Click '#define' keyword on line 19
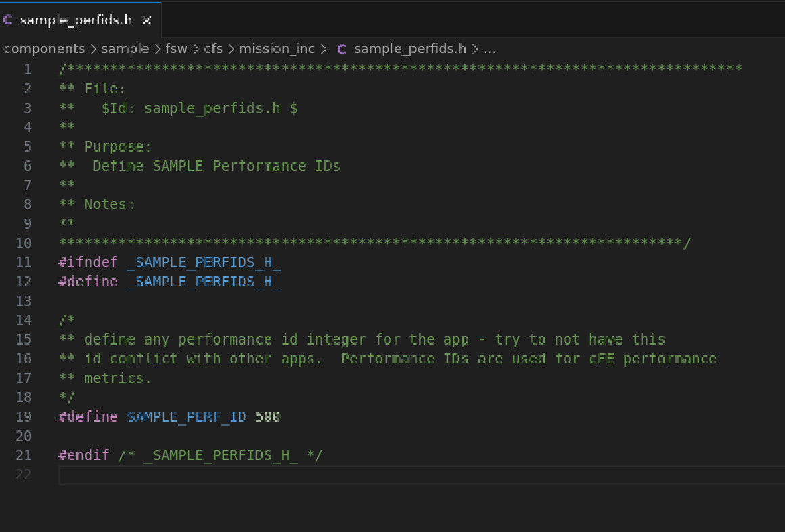Viewport: 785px width, 532px height. pyautogui.click(x=88, y=416)
